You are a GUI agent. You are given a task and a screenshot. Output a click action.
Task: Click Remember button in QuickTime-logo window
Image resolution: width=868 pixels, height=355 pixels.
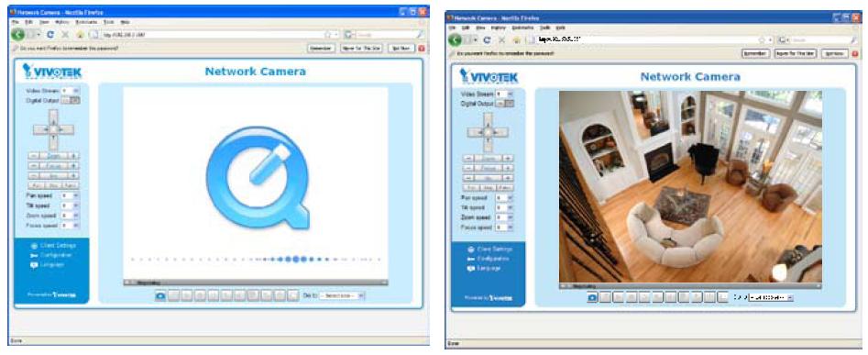coord(321,49)
